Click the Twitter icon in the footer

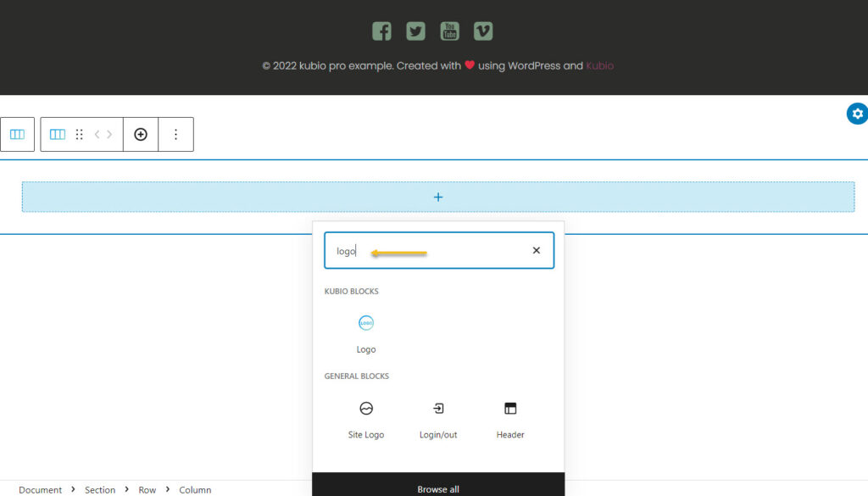click(415, 31)
